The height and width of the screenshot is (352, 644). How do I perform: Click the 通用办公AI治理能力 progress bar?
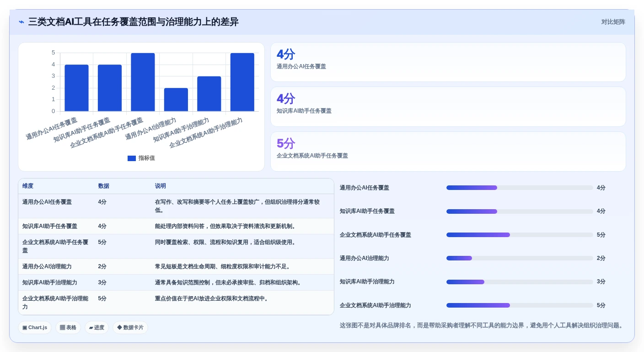pyautogui.click(x=520, y=258)
